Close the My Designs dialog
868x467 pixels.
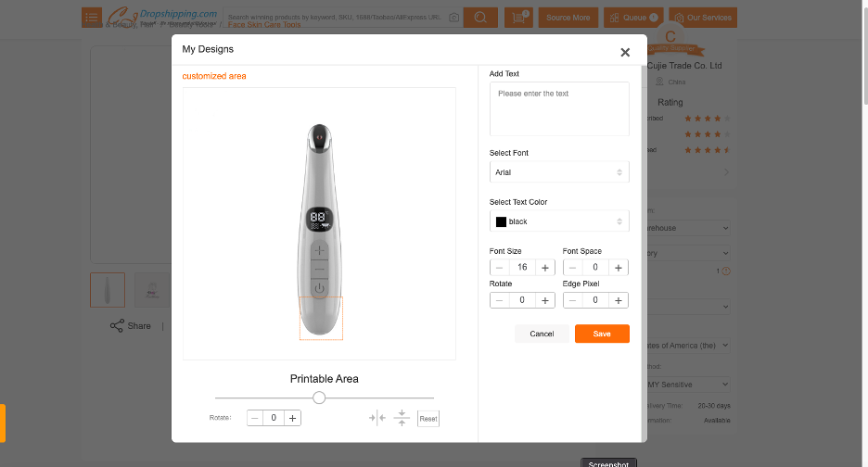click(625, 53)
